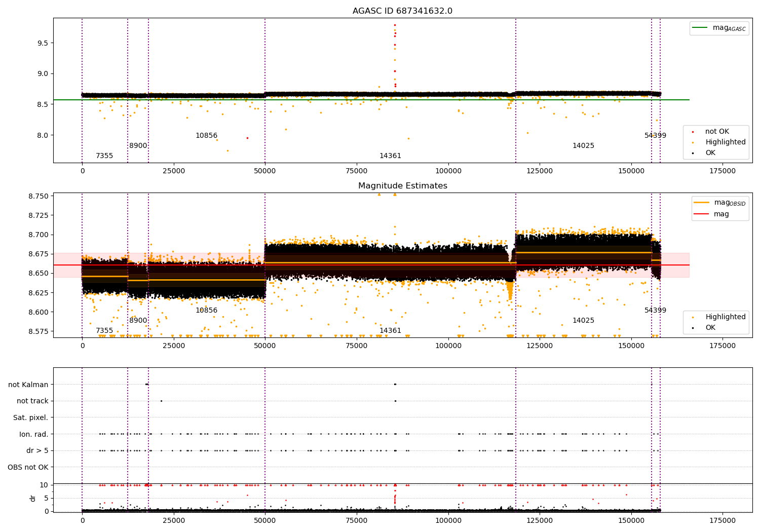Viewport: 760px width, 532px height.
Task: Click OBSID label 10856 in Magnitude Estimates plot
Action: tap(206, 310)
